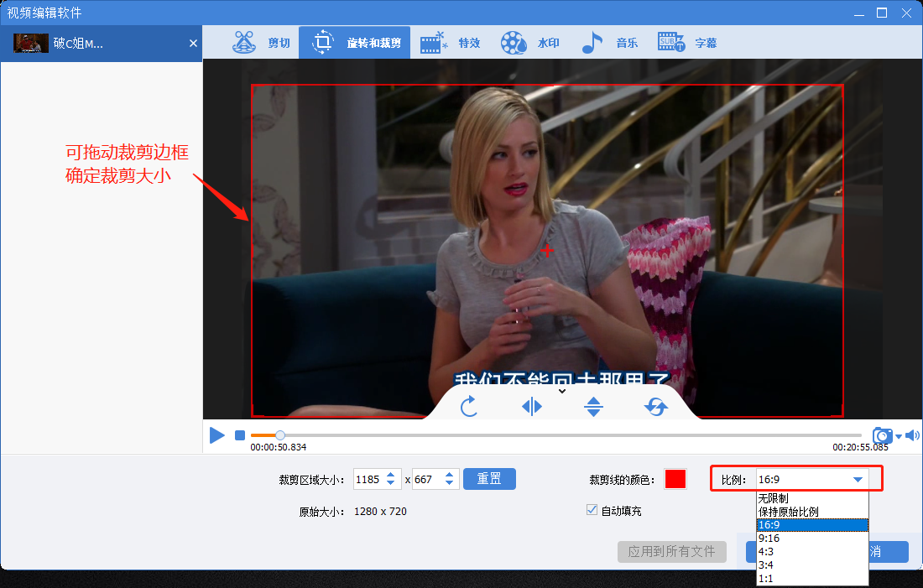Click the 重置 reset button
Viewport: 923px width, 588px height.
[489, 478]
